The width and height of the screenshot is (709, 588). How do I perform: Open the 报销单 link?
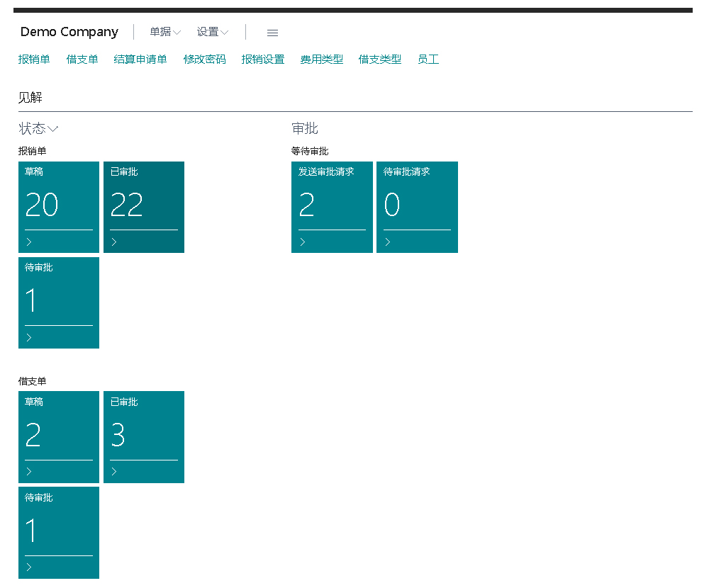(x=34, y=60)
